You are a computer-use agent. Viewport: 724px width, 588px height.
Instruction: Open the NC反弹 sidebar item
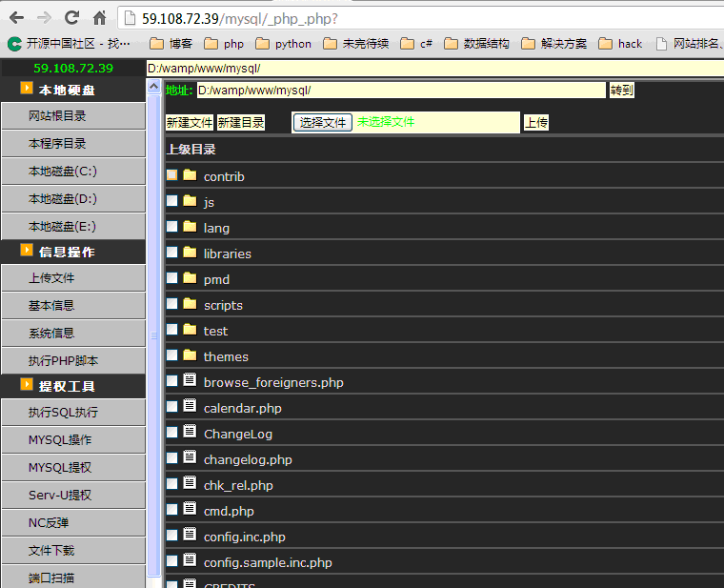[x=73, y=523]
